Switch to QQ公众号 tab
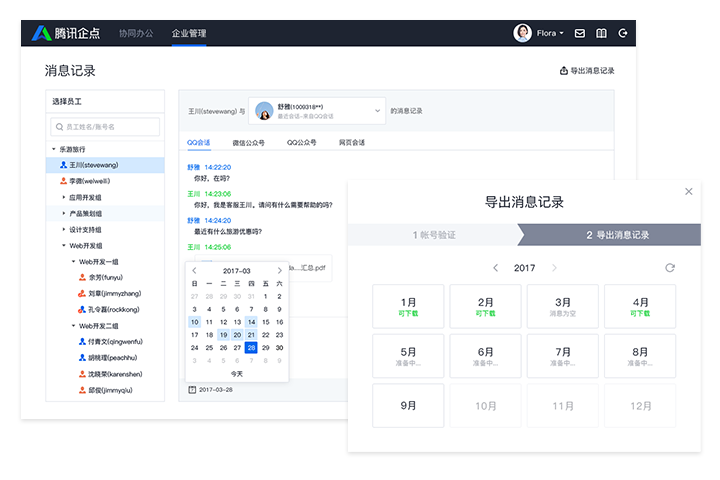The image size is (720, 480). pyautogui.click(x=302, y=142)
